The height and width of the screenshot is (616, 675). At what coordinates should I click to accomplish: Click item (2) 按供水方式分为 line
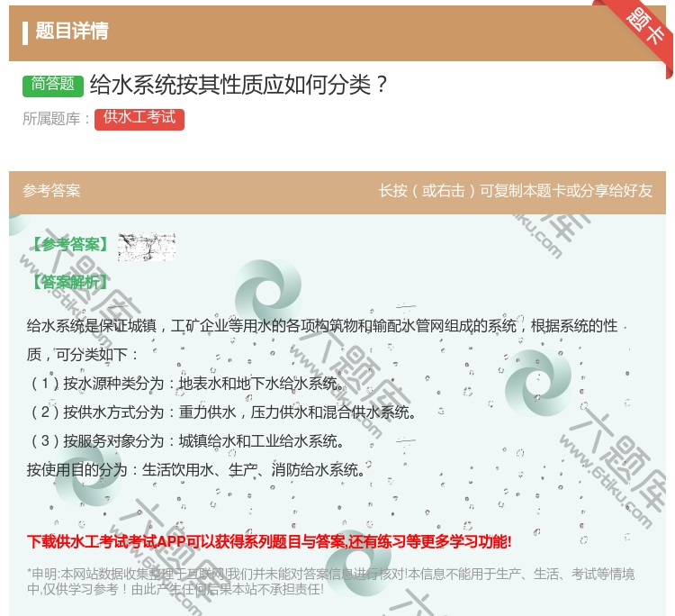pos(223,412)
